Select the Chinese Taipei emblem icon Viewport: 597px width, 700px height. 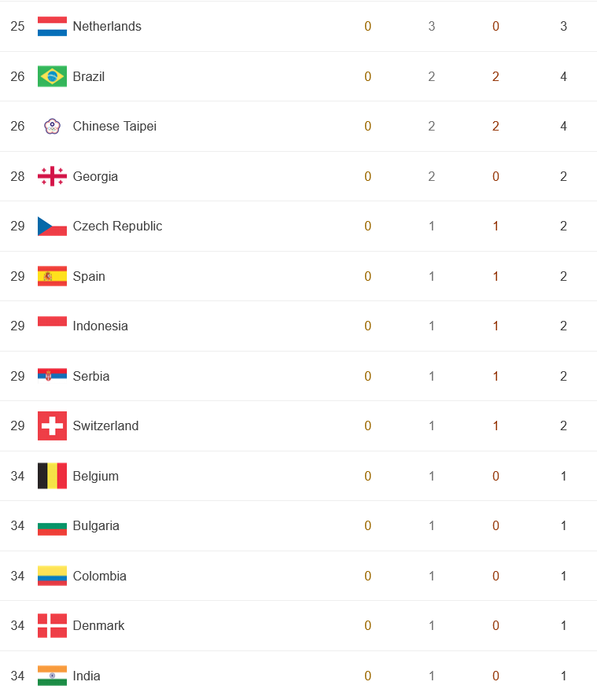tap(52, 127)
